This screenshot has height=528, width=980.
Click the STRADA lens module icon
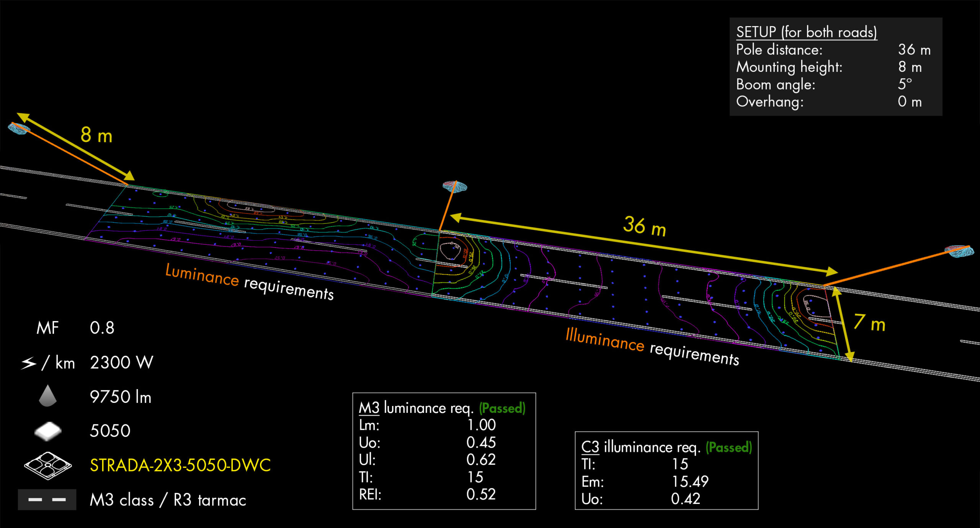click(x=47, y=465)
